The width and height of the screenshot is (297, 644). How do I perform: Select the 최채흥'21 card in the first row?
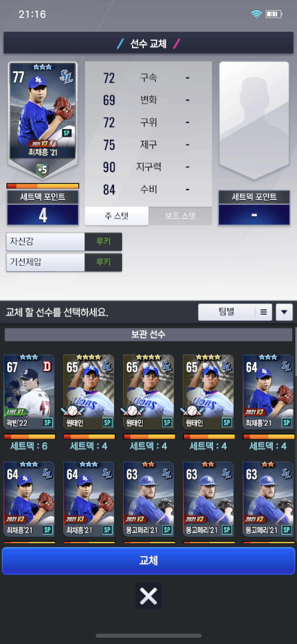pos(268,392)
